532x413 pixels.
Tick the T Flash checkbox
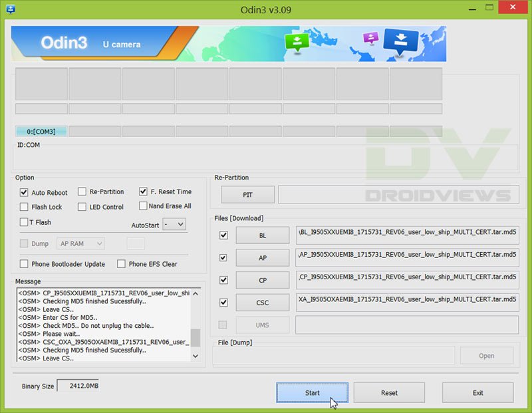24,222
